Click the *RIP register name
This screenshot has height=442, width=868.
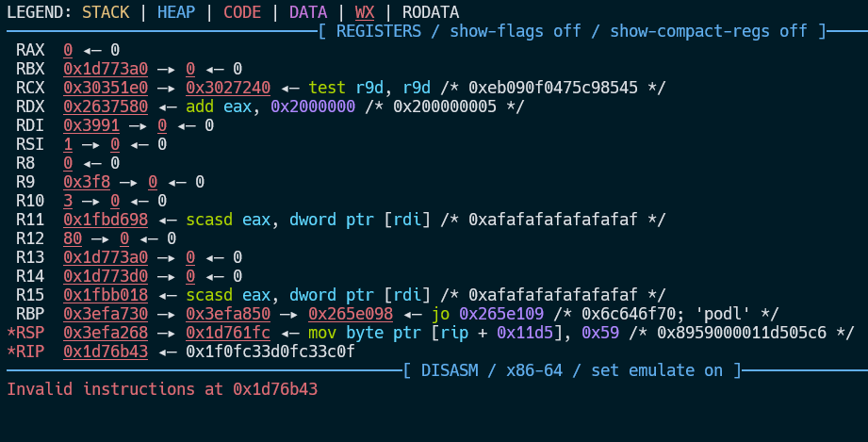click(x=25, y=352)
